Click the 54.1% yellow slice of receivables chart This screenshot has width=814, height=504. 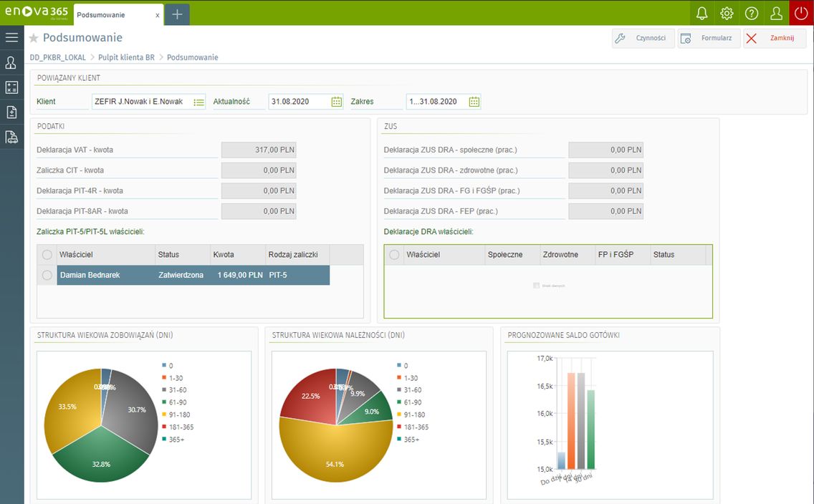pyautogui.click(x=335, y=451)
